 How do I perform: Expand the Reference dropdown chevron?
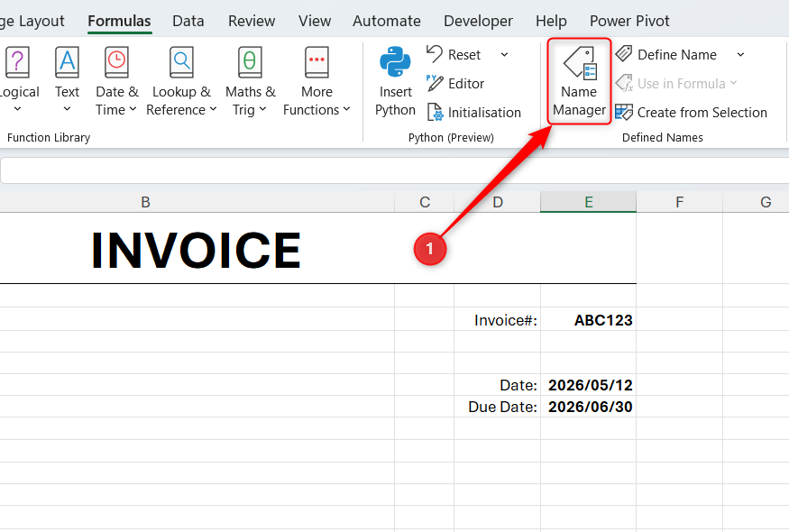[213, 109]
